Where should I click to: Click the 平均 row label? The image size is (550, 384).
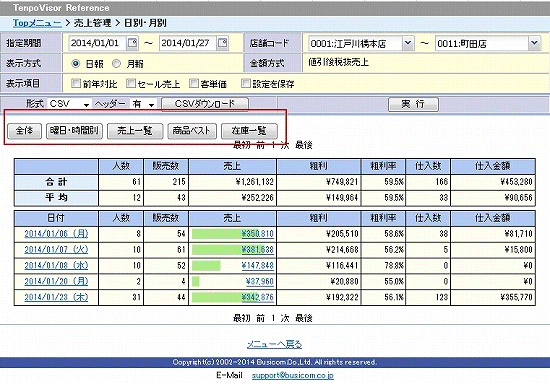click(x=56, y=198)
